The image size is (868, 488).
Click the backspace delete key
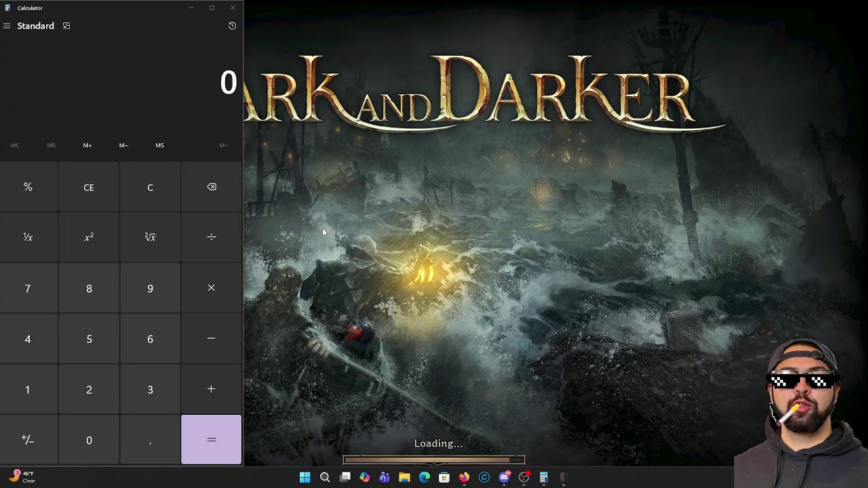click(x=212, y=187)
